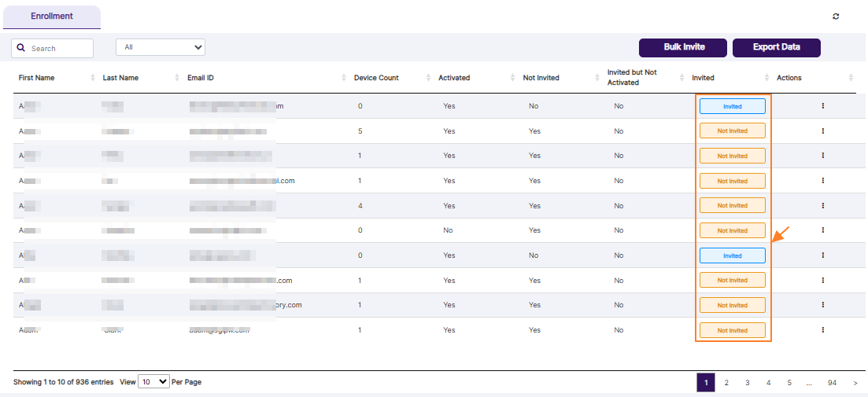Open the All filter dropdown
The width and height of the screenshot is (868, 397).
coord(161,47)
